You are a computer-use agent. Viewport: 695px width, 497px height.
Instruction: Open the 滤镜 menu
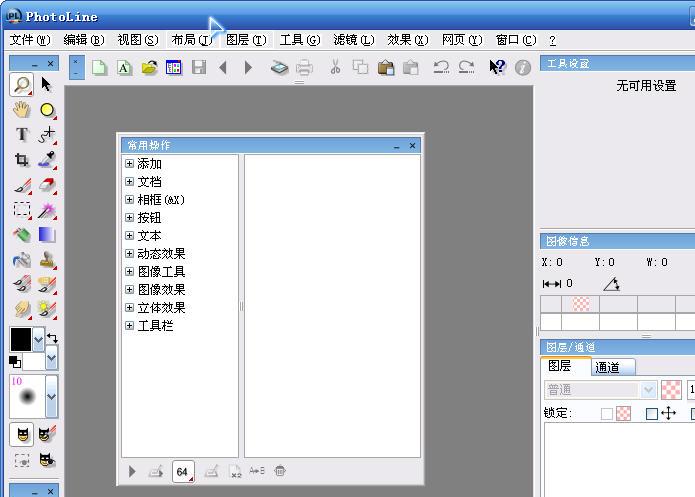[352, 40]
